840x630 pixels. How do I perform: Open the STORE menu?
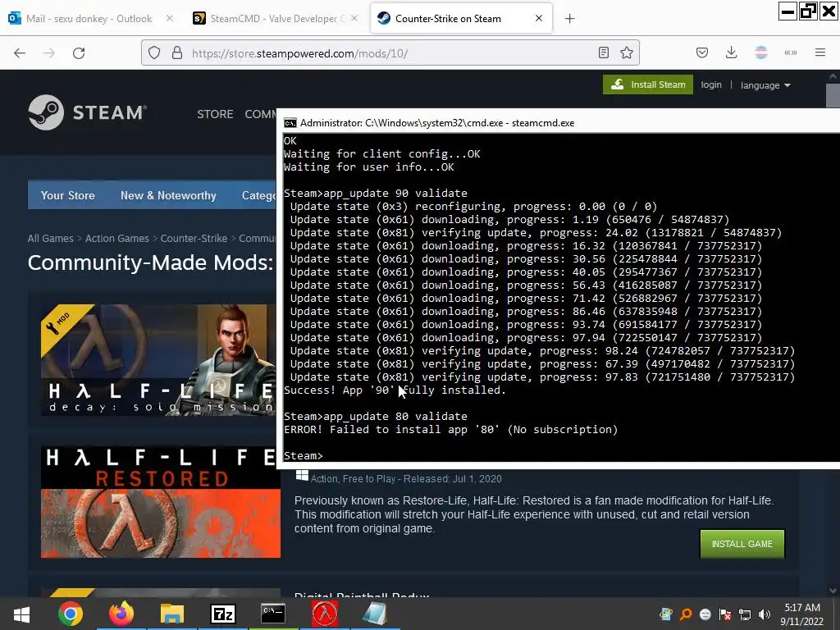pos(215,114)
